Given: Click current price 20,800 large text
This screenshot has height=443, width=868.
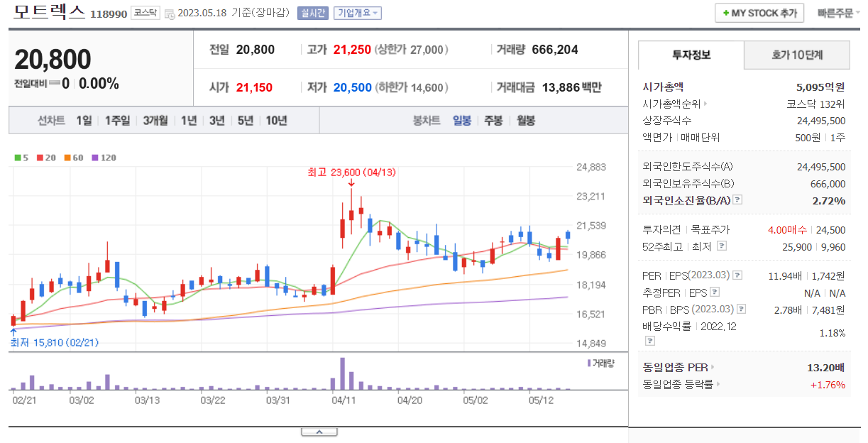Looking at the screenshot, I should (53, 60).
